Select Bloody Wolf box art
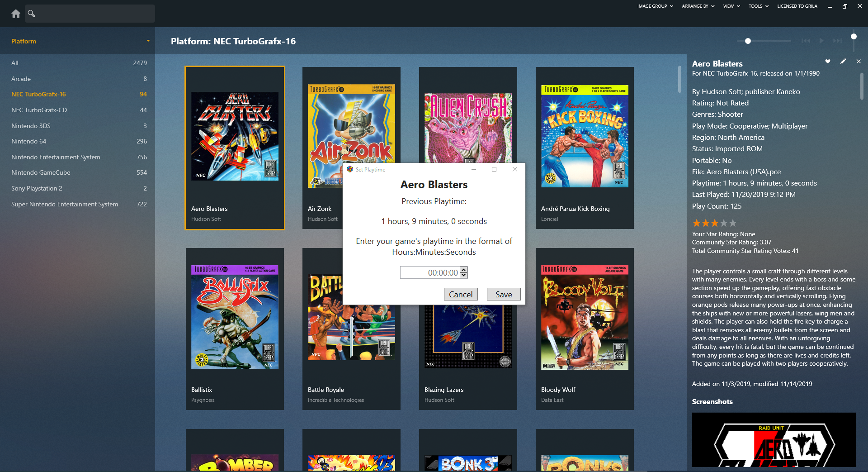868x472 pixels. tap(585, 317)
